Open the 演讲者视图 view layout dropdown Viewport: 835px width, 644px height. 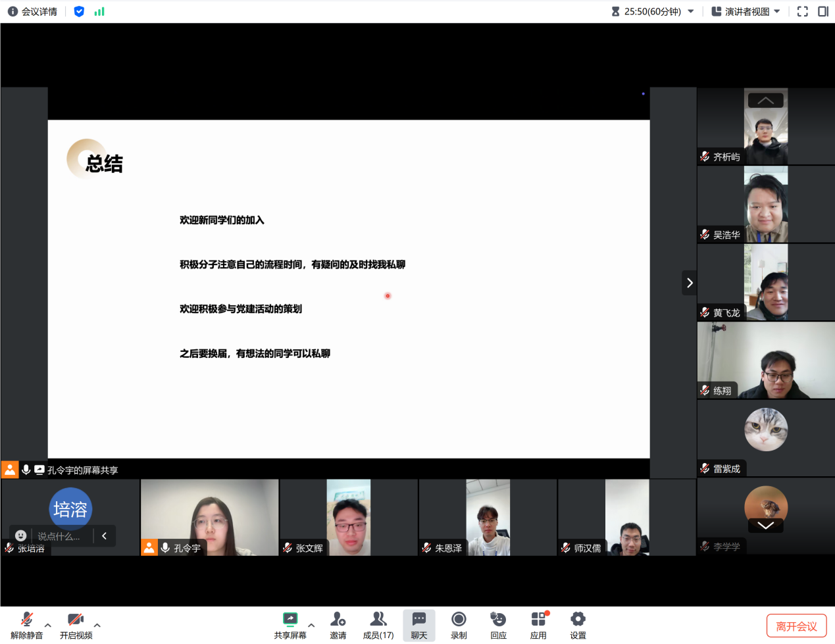746,11
